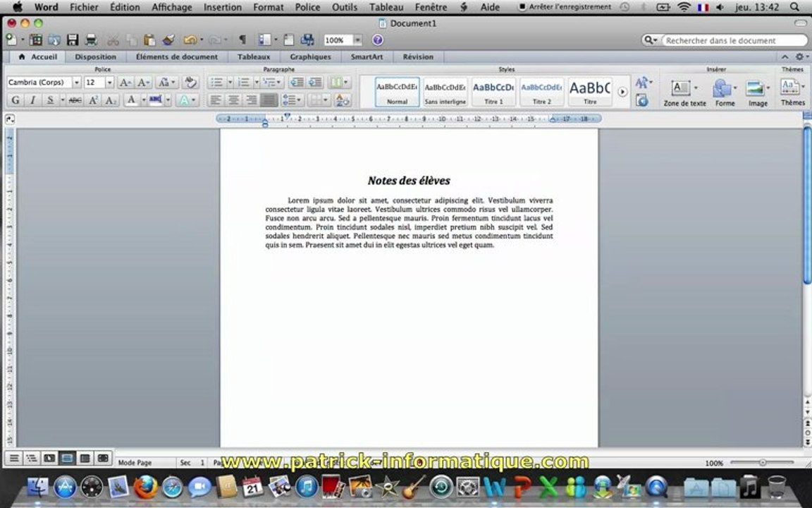Screen dimensions: 812x508
Task: Apply the Titre 1 style
Action: [x=493, y=92]
